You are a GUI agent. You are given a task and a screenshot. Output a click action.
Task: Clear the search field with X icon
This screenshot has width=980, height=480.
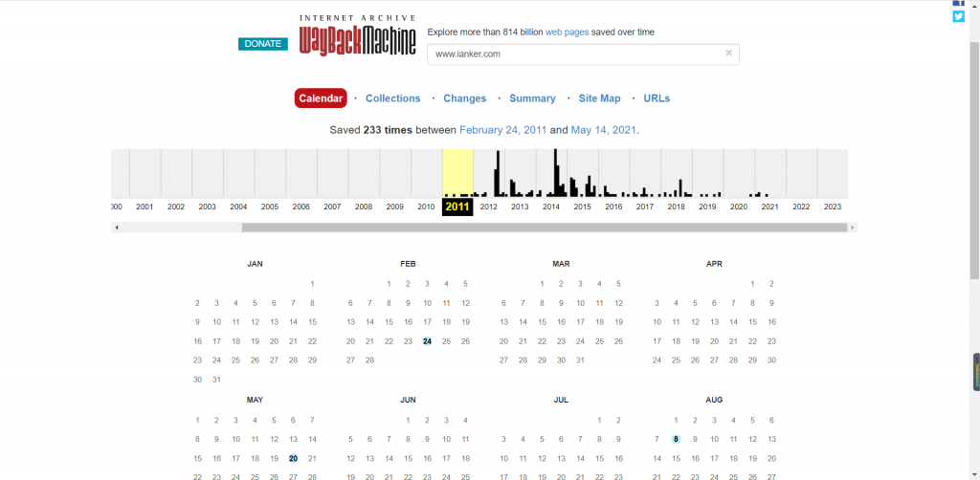click(x=728, y=53)
